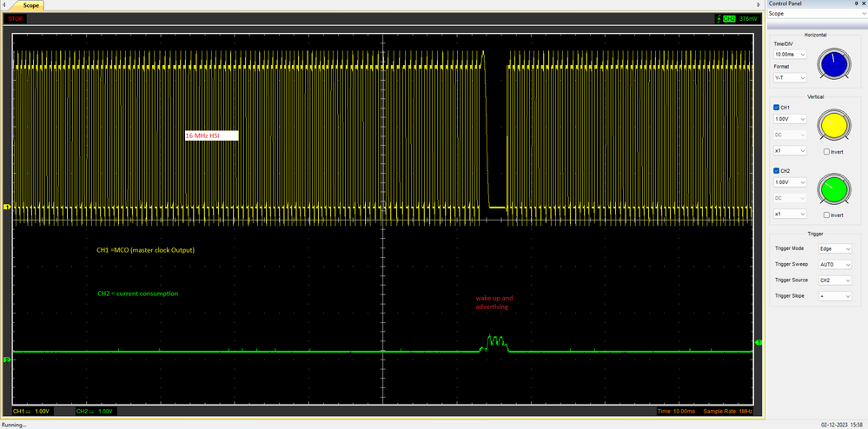868x429 pixels.
Task: Open the Format Y-T dropdown
Action: tap(790, 77)
